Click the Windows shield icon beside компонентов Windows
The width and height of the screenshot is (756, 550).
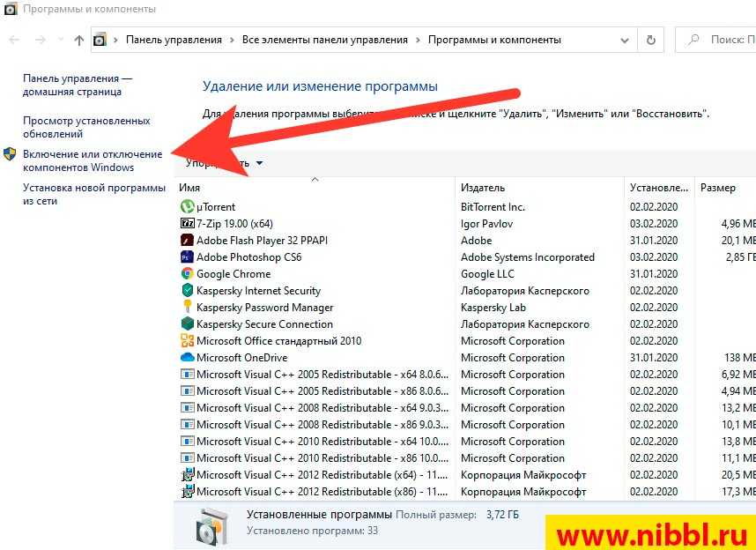pyautogui.click(x=10, y=154)
